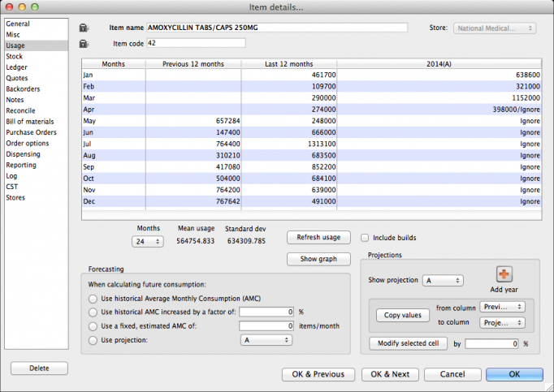The height and width of the screenshot is (392, 554).
Task: Select the 638600 cell in Jan row
Action: [439, 75]
